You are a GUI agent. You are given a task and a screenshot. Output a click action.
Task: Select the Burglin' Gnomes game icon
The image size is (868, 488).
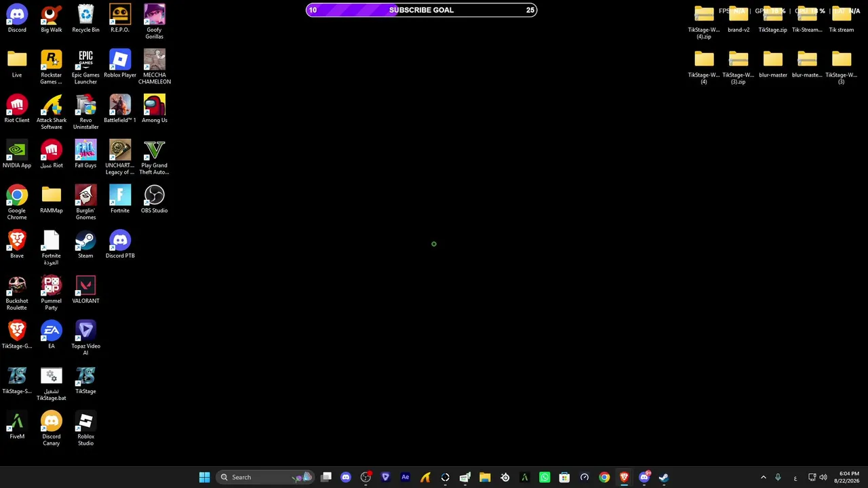85,202
